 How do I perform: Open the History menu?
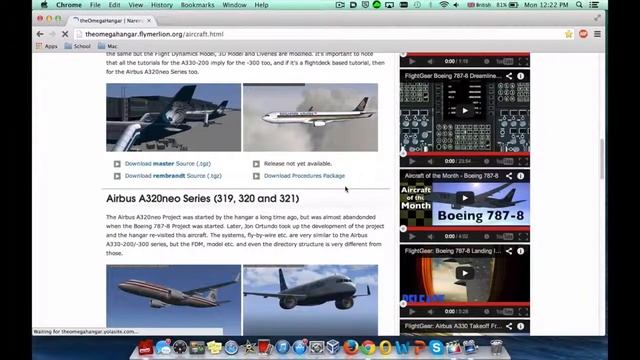coord(162,5)
